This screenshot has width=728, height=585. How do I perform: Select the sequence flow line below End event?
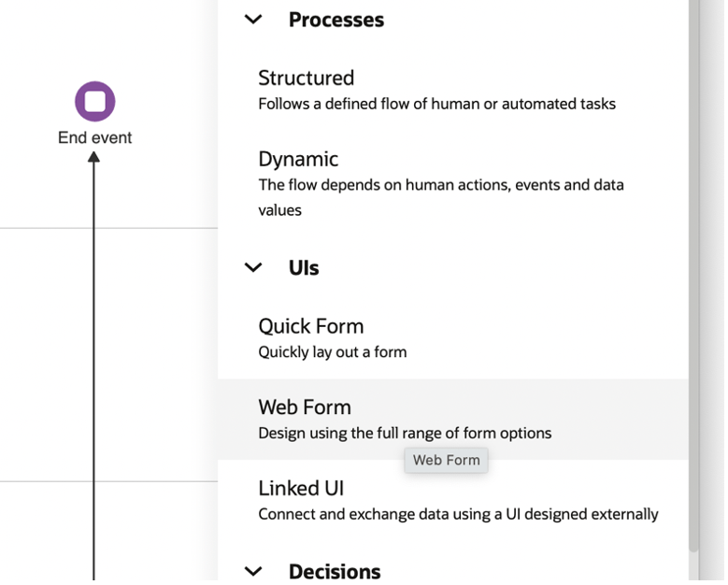coord(93,374)
